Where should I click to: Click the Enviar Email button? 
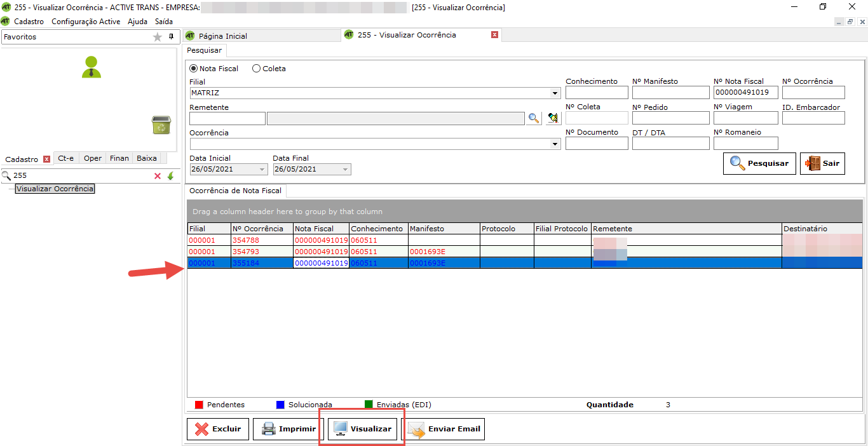pyautogui.click(x=444, y=429)
